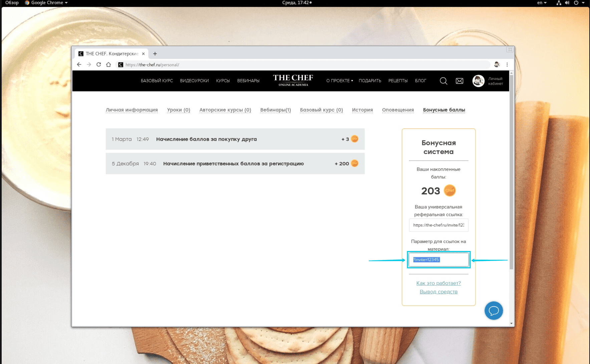Screen dimensions: 590x364
Task: Switch to the Базовый курс (0) tab
Action: [321, 110]
